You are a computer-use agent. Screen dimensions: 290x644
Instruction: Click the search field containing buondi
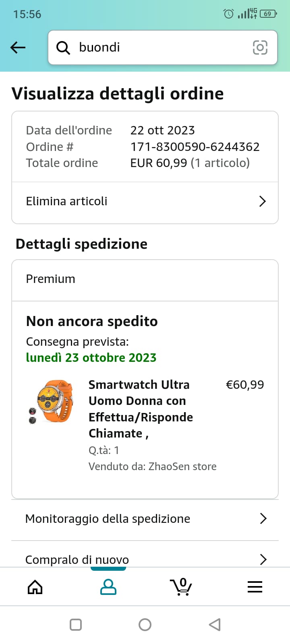[161, 47]
